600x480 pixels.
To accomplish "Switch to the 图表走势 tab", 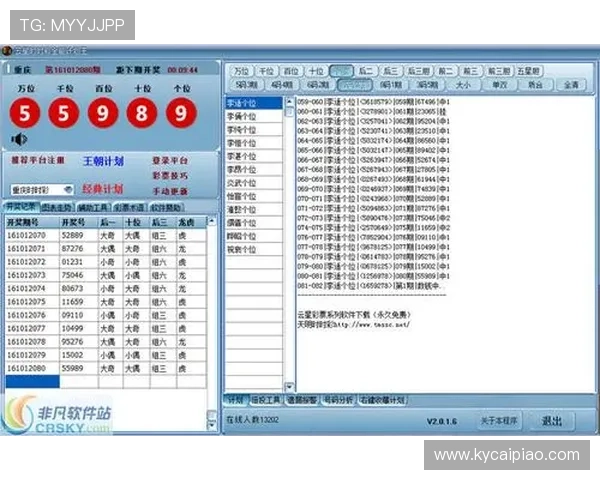I will pyautogui.click(x=57, y=208).
